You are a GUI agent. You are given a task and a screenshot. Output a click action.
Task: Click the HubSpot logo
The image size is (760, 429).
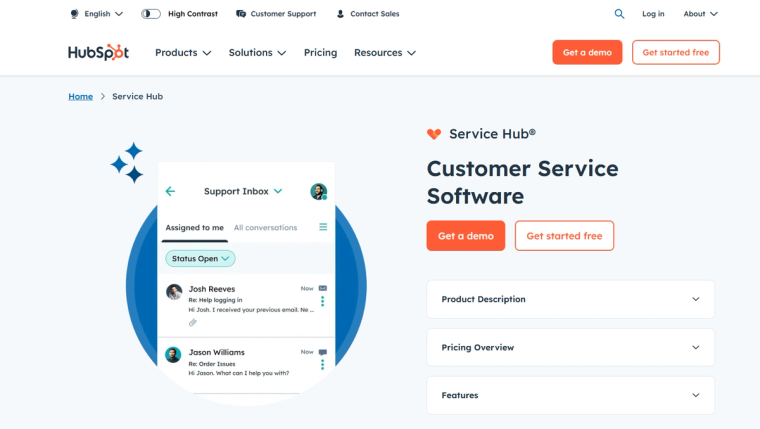[98, 52]
